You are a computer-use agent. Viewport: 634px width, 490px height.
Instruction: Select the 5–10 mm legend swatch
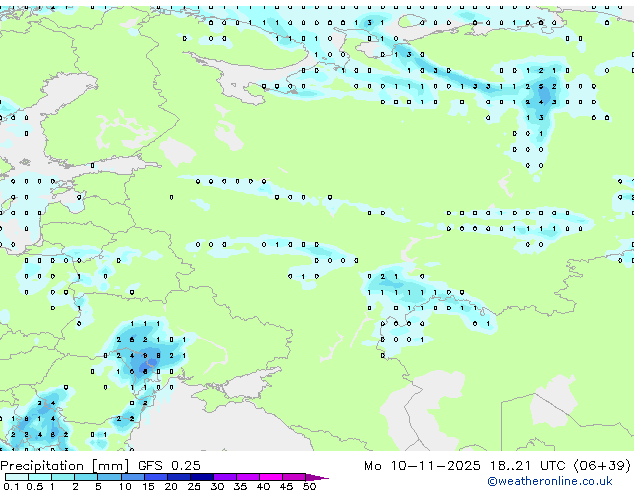coord(109,477)
